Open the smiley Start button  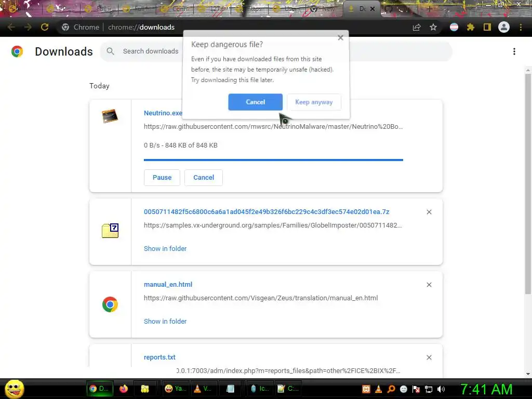(14, 389)
